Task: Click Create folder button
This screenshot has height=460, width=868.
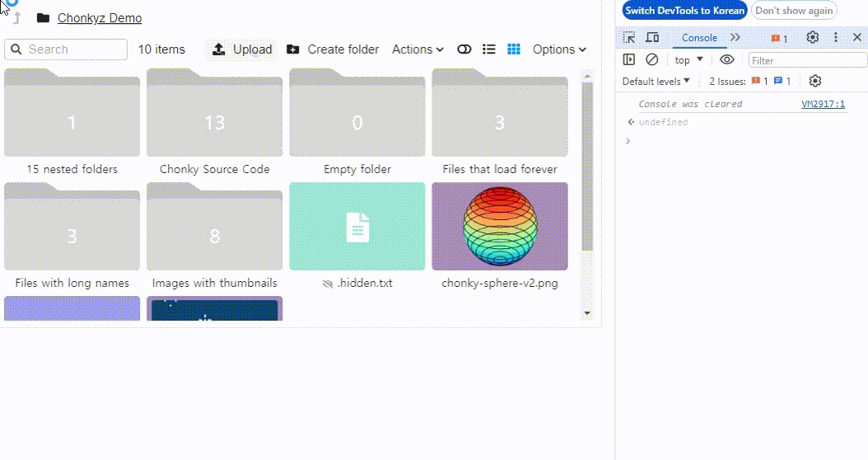Action: click(x=333, y=49)
